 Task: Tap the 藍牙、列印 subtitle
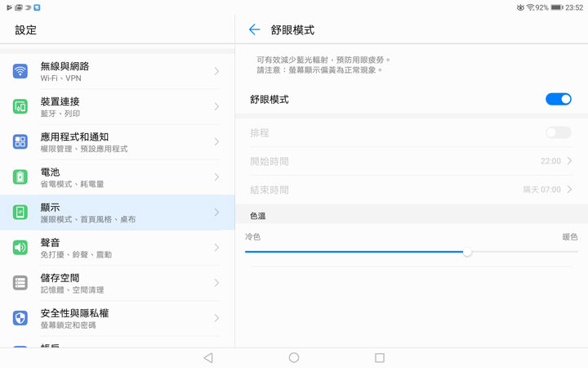coord(60,114)
